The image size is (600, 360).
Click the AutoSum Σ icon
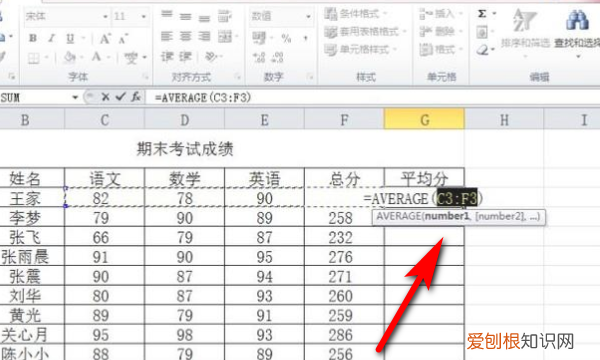[482, 14]
